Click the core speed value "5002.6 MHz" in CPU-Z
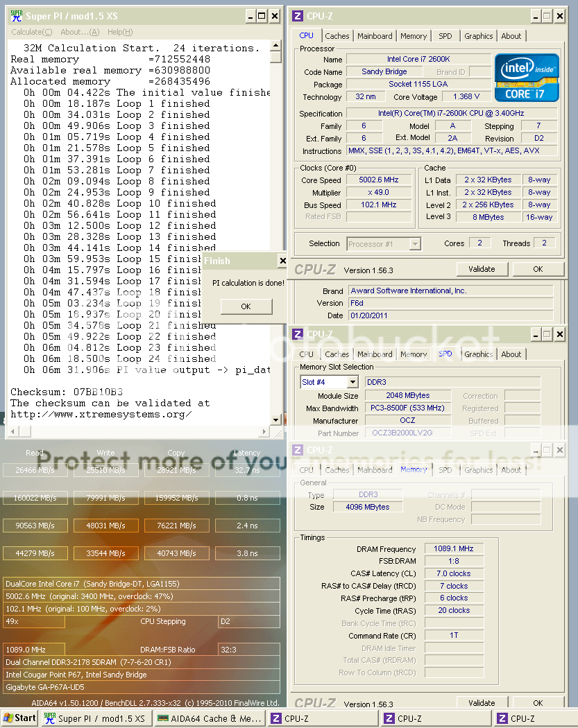 click(379, 180)
